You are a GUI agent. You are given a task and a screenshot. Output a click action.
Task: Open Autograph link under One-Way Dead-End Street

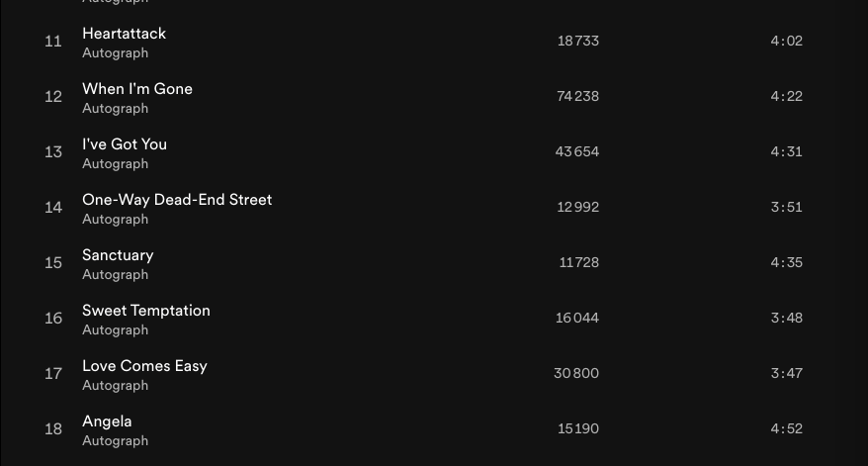point(115,220)
